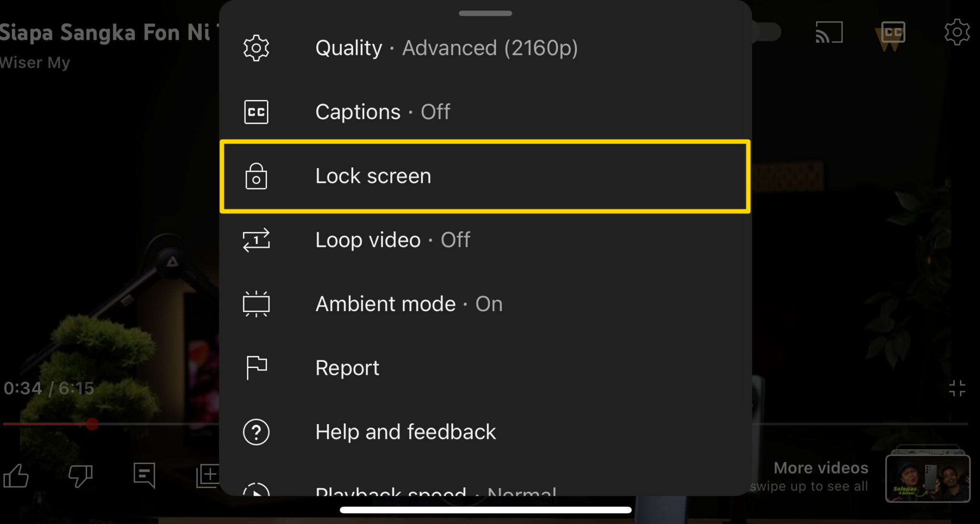980x524 pixels.
Task: Toggle closed captions icon in the player
Action: [893, 33]
